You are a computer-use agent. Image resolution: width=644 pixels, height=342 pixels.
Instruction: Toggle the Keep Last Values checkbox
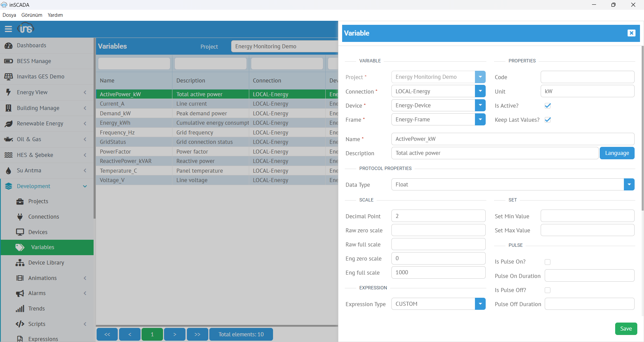[x=548, y=120]
